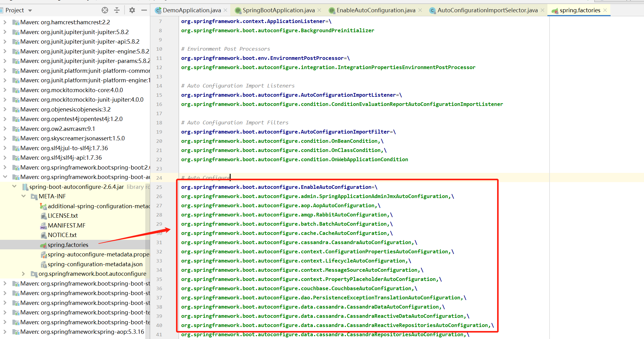Viewport: 644px width, 339px height.
Task: Switch to DemoApplication.java tab
Action: 191,10
